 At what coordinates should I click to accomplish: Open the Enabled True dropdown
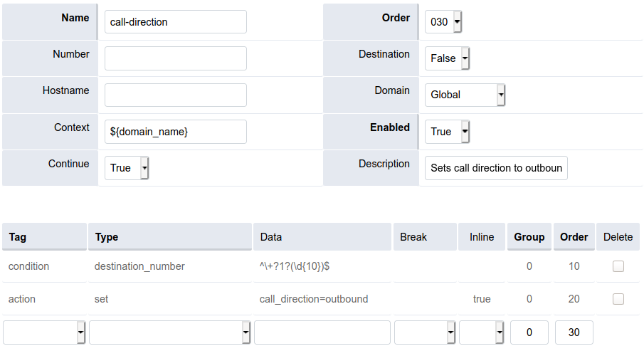[447, 132]
